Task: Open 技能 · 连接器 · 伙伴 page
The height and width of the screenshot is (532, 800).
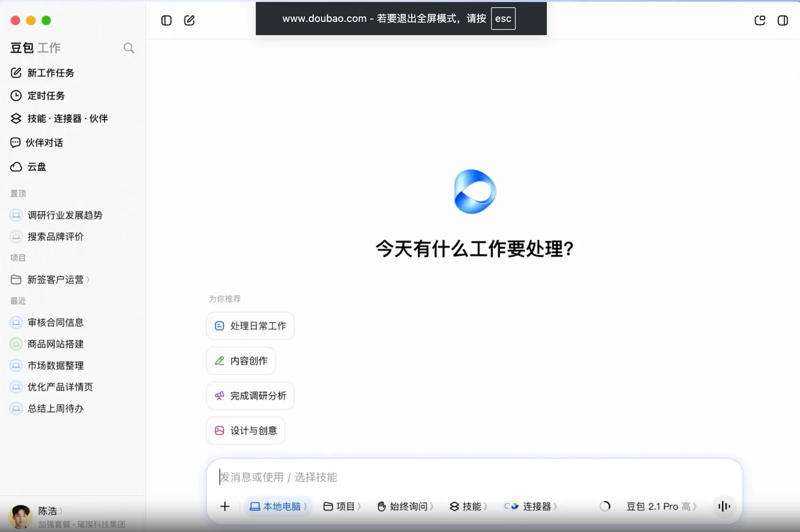Action: pos(59,119)
